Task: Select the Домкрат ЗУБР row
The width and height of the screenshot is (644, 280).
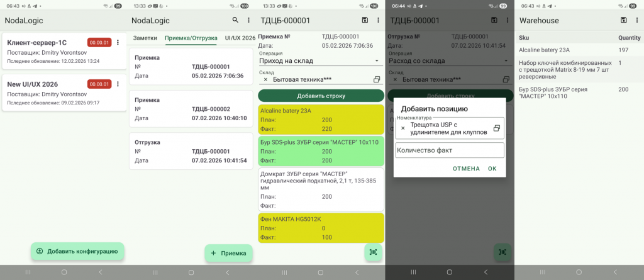Action: pos(321,189)
